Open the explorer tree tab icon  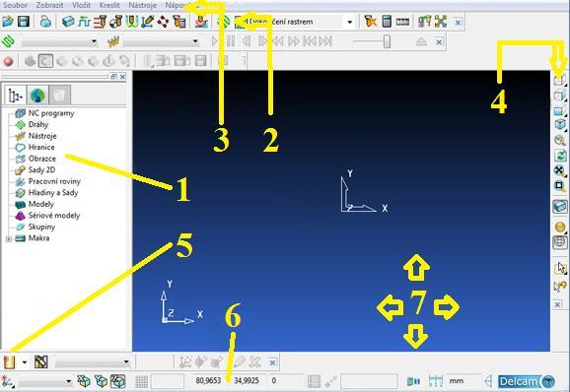tap(15, 96)
